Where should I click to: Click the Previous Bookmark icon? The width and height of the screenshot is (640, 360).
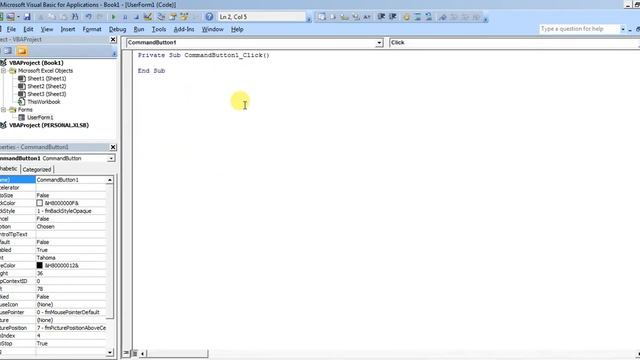pyautogui.click(x=465, y=17)
